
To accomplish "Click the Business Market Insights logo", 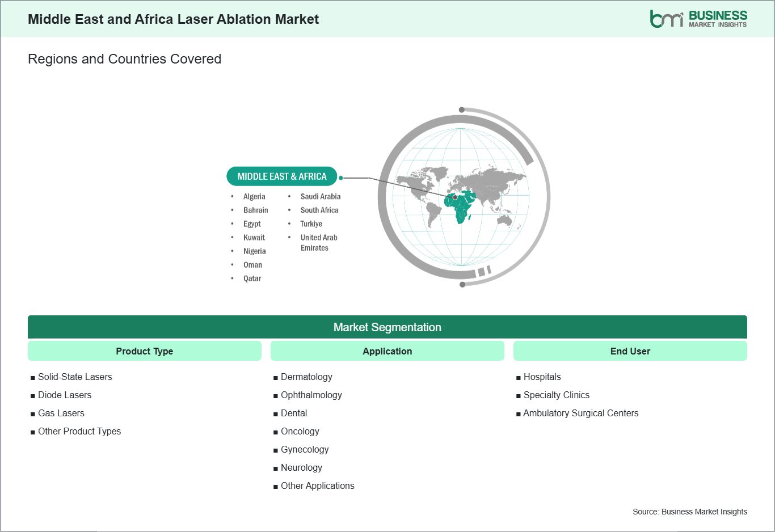I will click(x=698, y=19).
